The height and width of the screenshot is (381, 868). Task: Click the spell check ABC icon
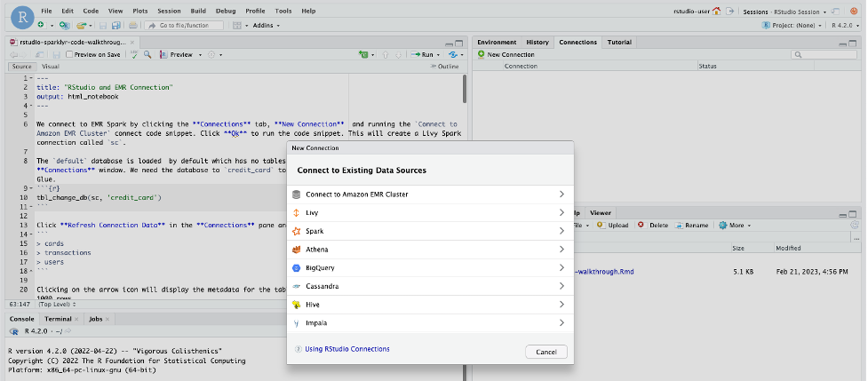pos(134,54)
